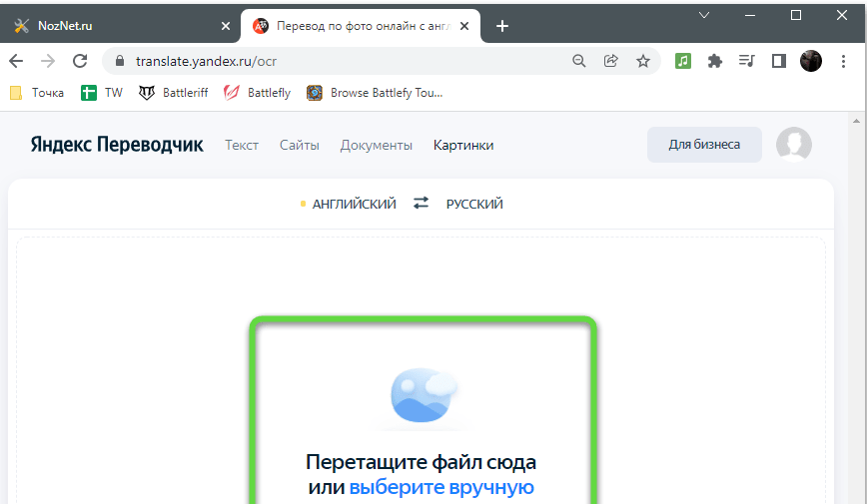The width and height of the screenshot is (867, 504).
Task: Close the Yandex translate tab
Action: 464,26
